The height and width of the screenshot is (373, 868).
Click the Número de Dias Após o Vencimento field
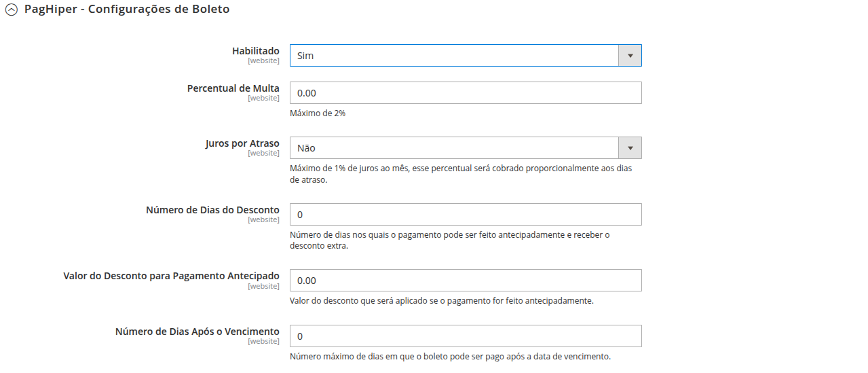[466, 336]
